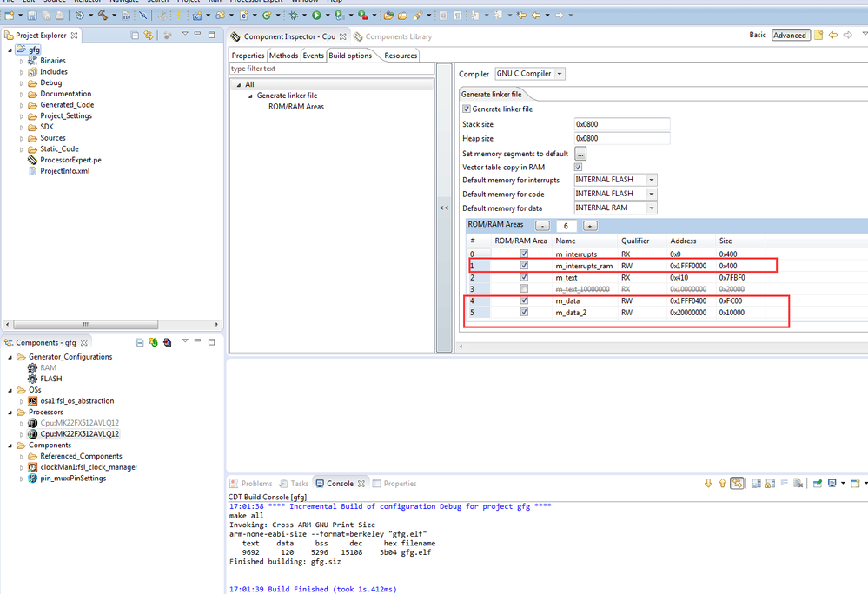This screenshot has height=594, width=868.
Task: Click the type filter text field
Action: tap(332, 69)
